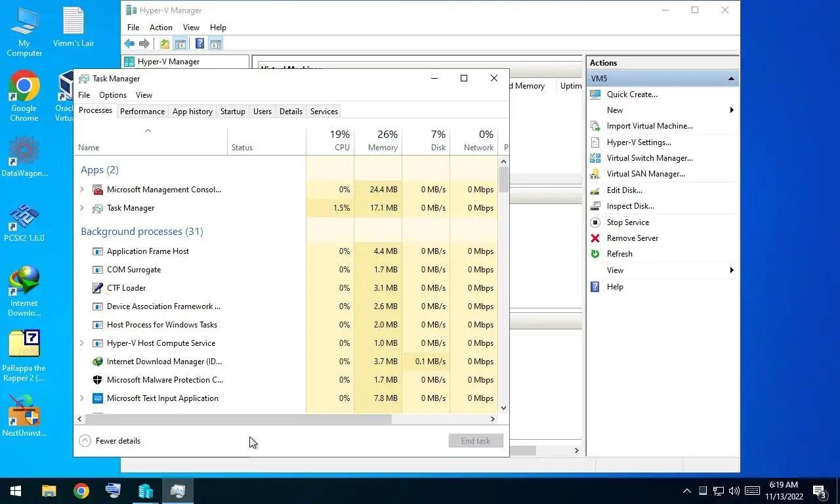Viewport: 840px width, 504px height.
Task: Click the green Refresh icon in Actions
Action: [595, 254]
